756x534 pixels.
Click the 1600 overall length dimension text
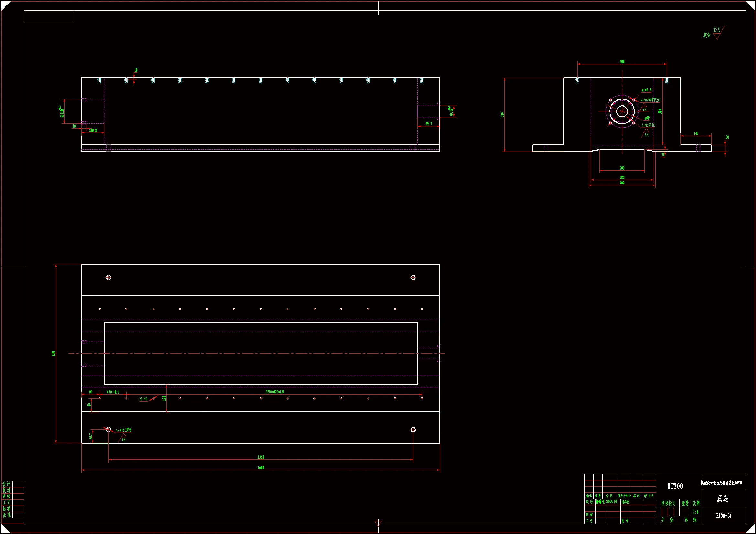(260, 467)
